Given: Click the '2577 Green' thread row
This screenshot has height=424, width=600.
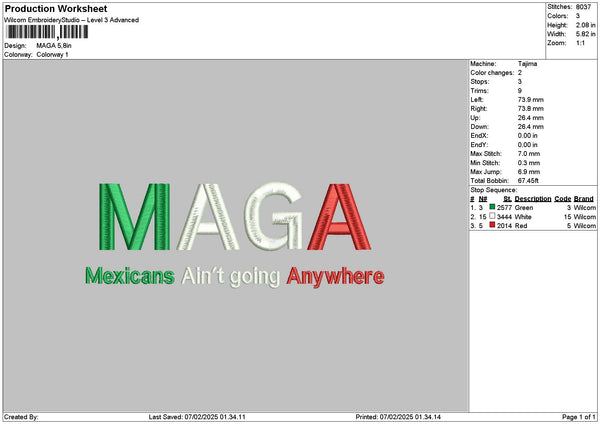Looking at the screenshot, I should tap(533, 207).
